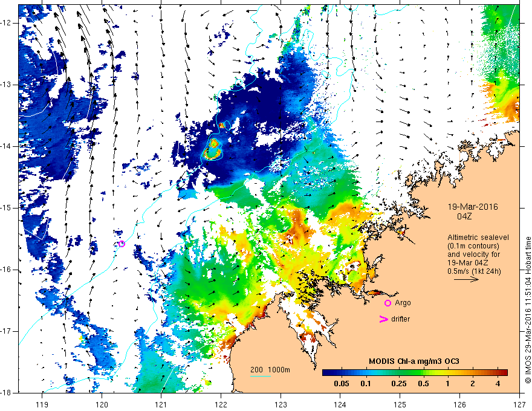
Task: Click the latitude axis label '-16'
Action: point(6,270)
